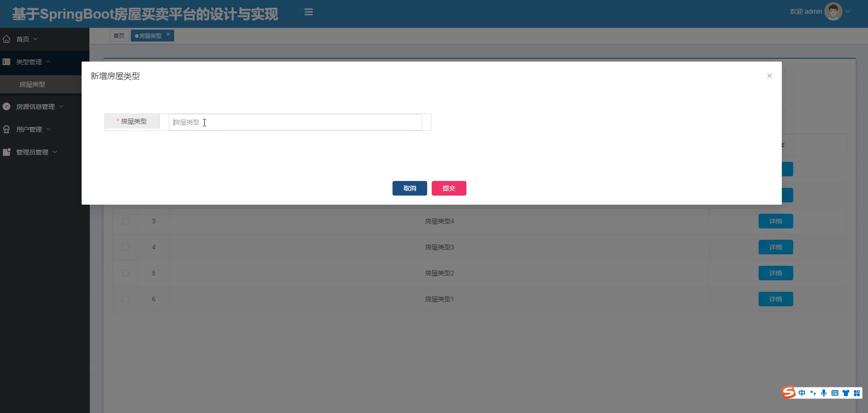Click 详情 button for 房屋类型2
Screen dimensions: 868x413
[x=776, y=273]
